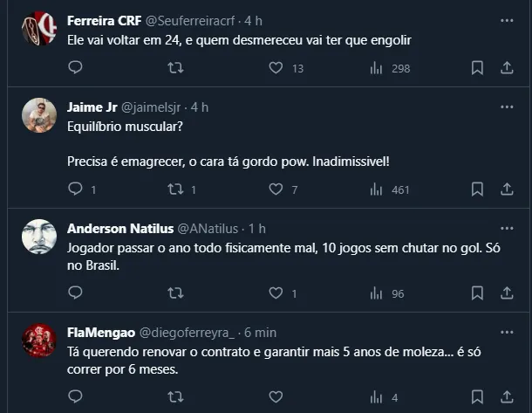532x413 pixels.
Task: Retweet Ferreira CRF's post
Action: click(175, 68)
